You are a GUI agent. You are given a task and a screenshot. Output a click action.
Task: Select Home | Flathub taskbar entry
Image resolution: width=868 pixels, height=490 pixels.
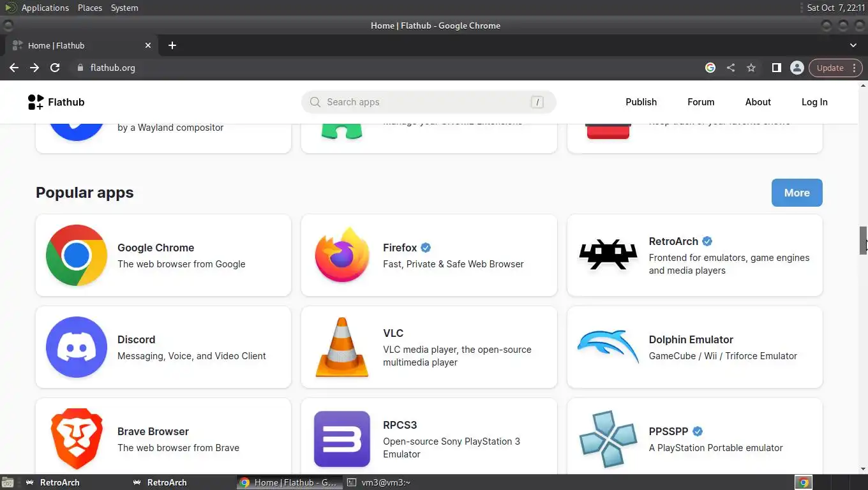coord(289,482)
